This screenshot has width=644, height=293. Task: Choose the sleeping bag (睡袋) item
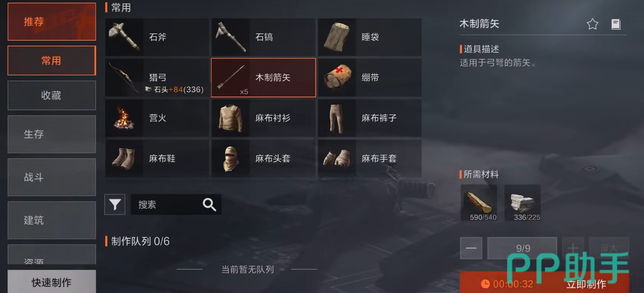(x=370, y=37)
